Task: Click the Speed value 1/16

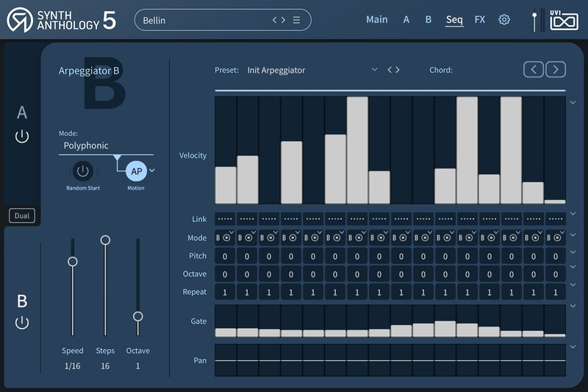Action: [72, 366]
